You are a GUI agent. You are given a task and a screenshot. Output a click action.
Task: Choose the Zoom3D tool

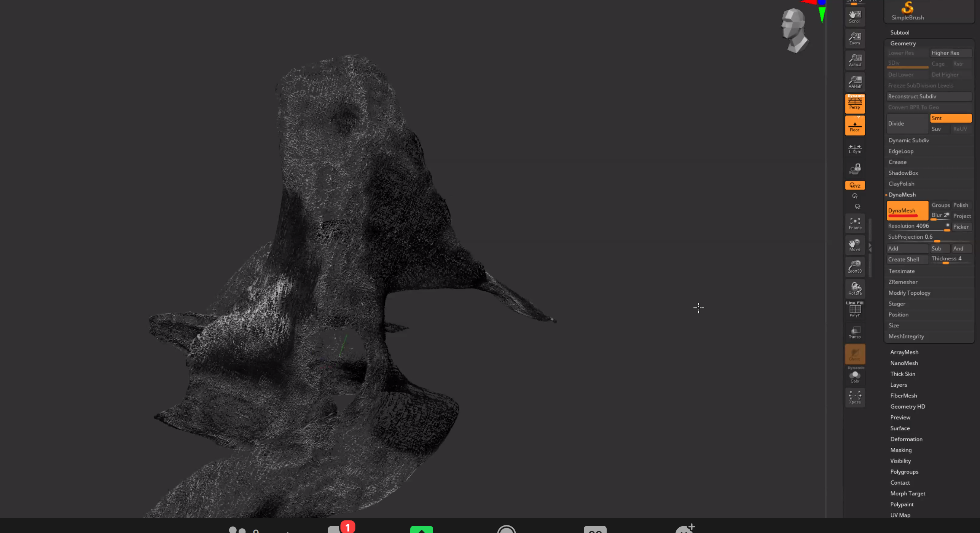pyautogui.click(x=855, y=267)
